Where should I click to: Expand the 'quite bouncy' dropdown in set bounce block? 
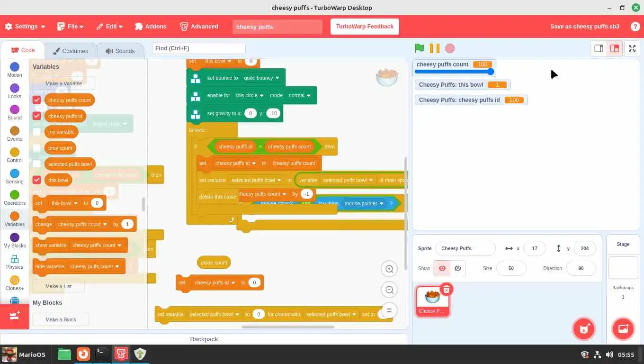261,78
